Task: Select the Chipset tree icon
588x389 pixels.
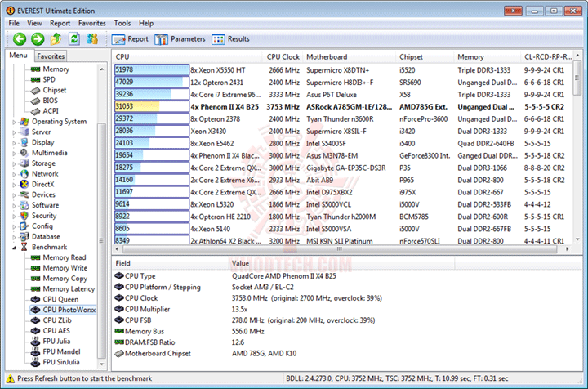Action: pos(36,91)
